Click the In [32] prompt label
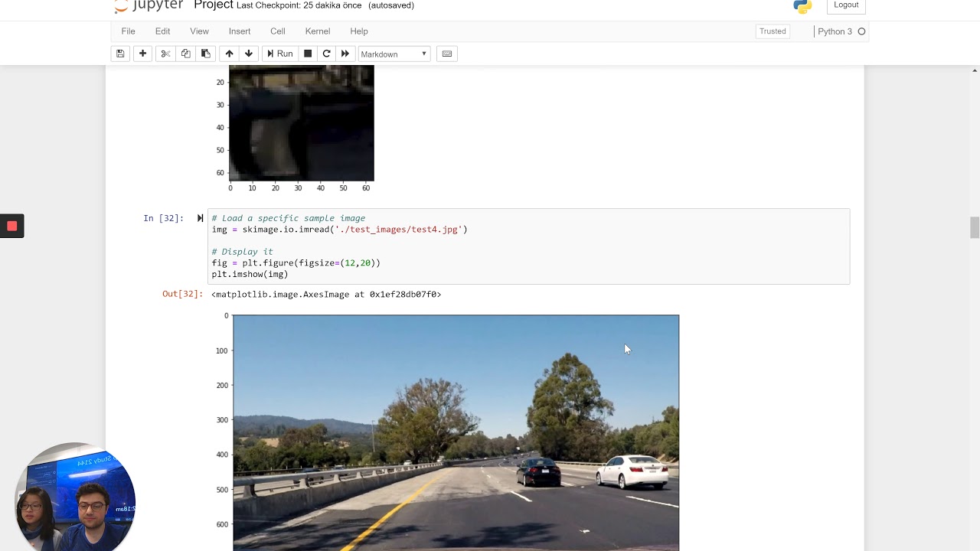 (x=163, y=218)
